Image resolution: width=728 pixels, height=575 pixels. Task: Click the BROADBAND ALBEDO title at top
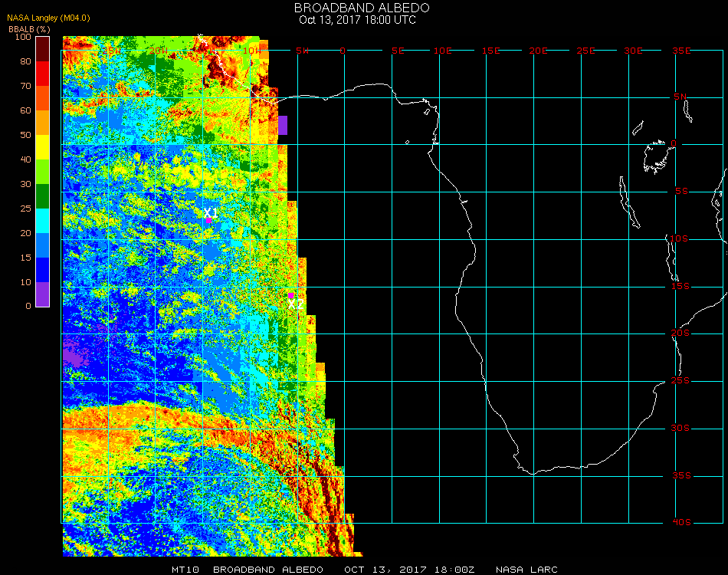[x=362, y=8]
